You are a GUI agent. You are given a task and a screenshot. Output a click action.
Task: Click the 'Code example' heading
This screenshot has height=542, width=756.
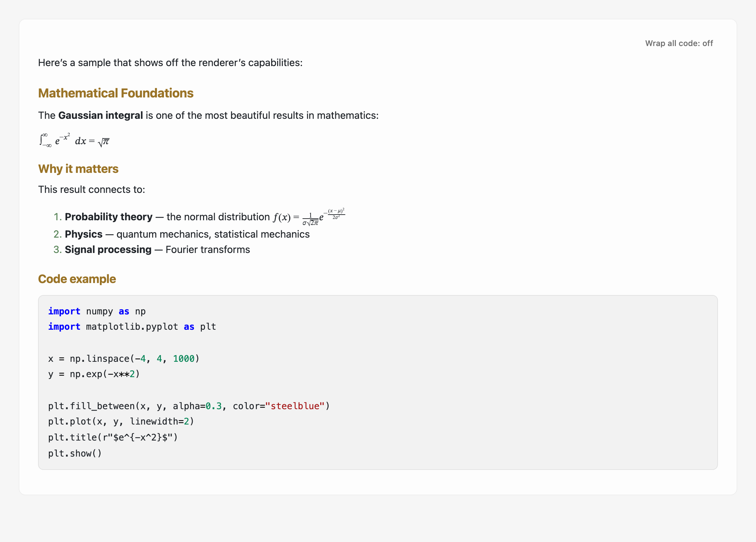coord(77,279)
